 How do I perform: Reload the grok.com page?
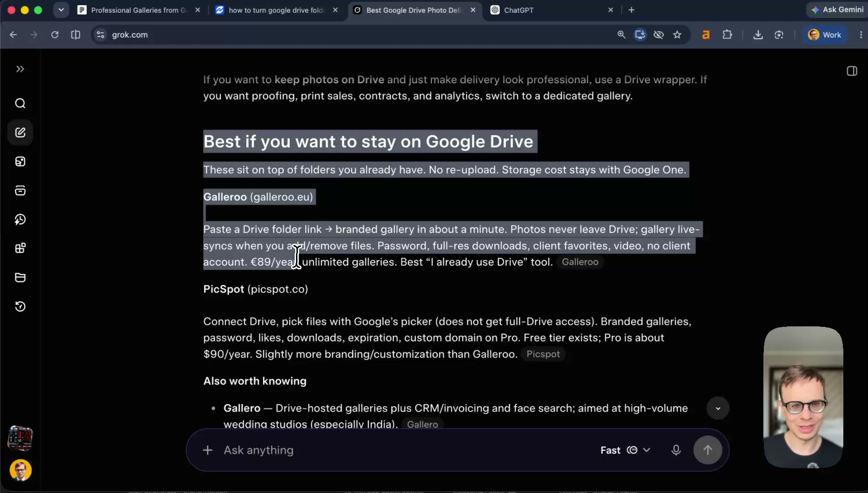click(x=55, y=35)
